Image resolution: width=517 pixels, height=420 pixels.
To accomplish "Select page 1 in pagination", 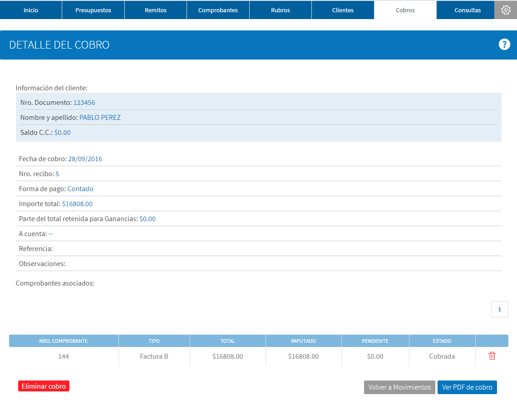I will click(500, 309).
